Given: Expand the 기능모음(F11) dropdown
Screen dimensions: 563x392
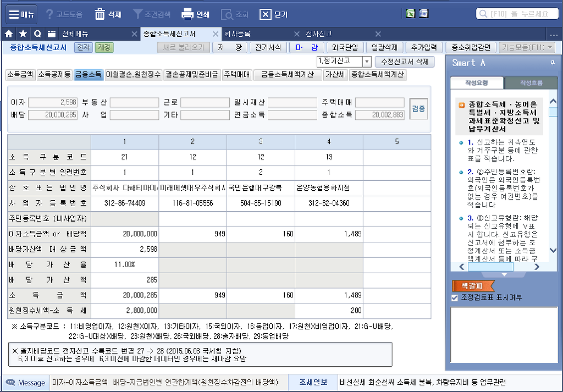Looking at the screenshot, I should (x=527, y=48).
